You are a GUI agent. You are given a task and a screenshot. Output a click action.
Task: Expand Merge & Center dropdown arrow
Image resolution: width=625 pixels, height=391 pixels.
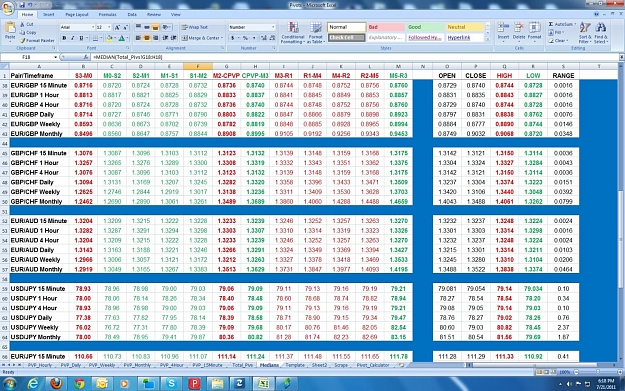[x=222, y=38]
